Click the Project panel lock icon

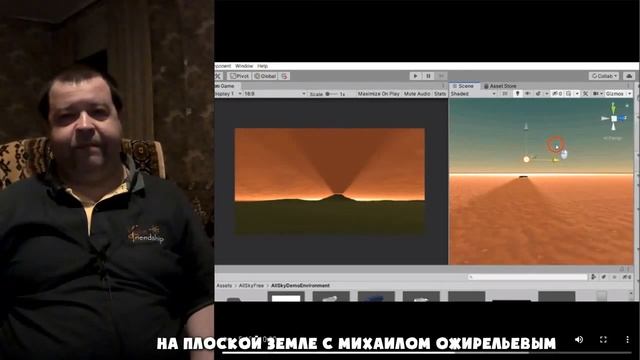[622, 269]
